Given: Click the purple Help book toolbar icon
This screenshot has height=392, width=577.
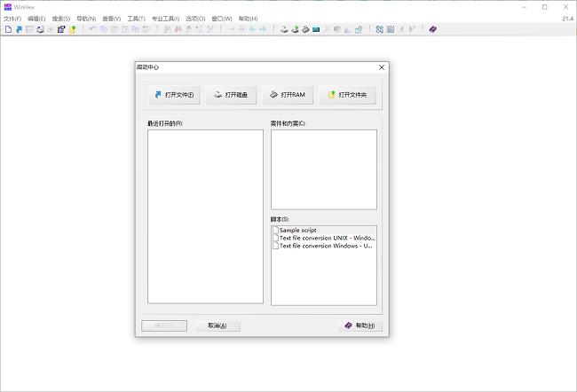Looking at the screenshot, I should pyautogui.click(x=432, y=29).
